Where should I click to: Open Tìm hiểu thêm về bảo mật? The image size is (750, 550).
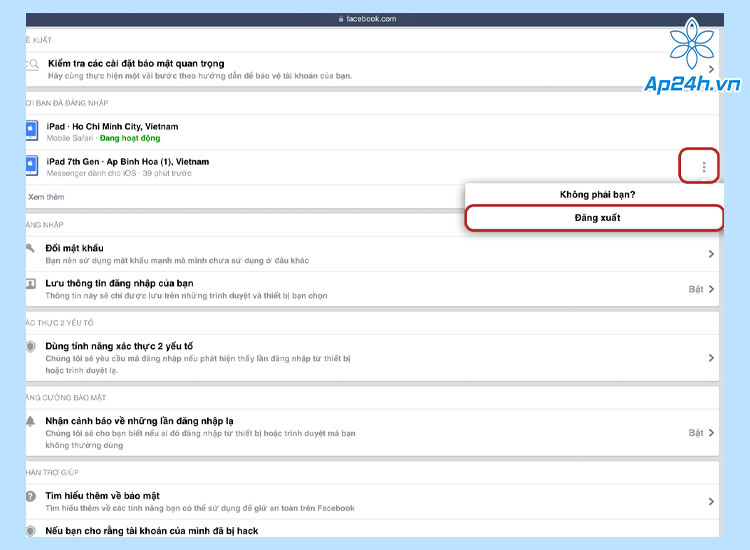click(372, 502)
